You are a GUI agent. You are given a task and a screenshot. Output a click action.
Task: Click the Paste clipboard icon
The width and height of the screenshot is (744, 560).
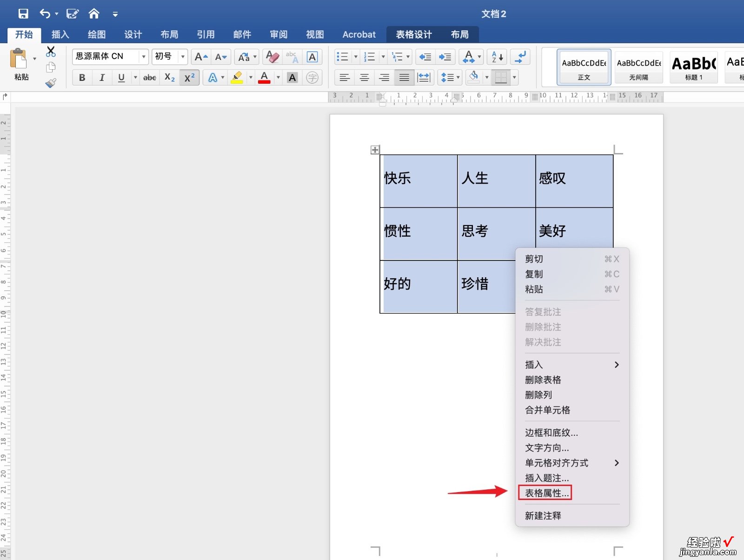click(x=19, y=59)
